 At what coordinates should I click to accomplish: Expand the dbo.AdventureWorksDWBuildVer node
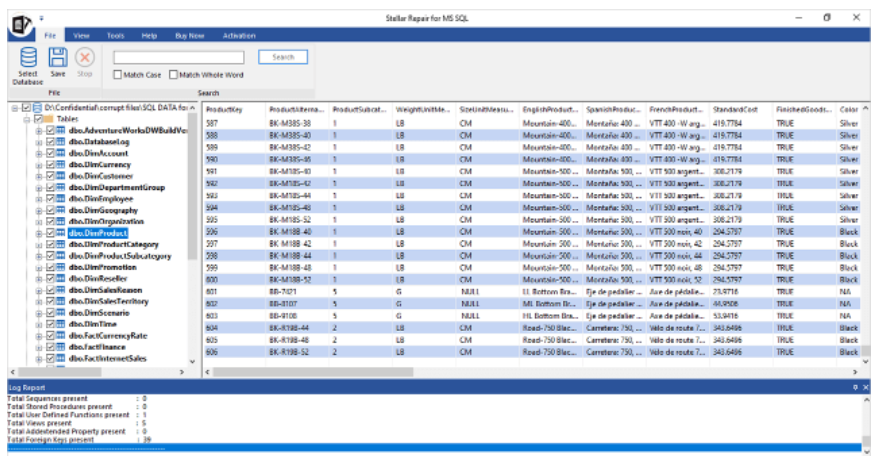point(39,131)
